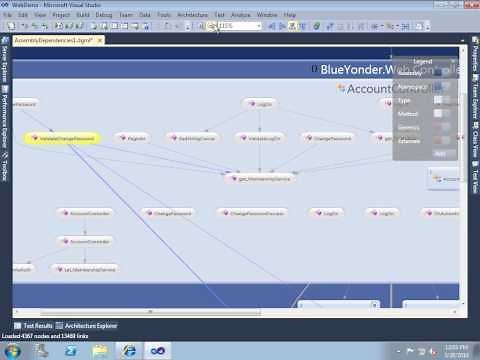Click the horizontal scrollbar left arrow
This screenshot has height=360, width=480.
click(x=17, y=312)
